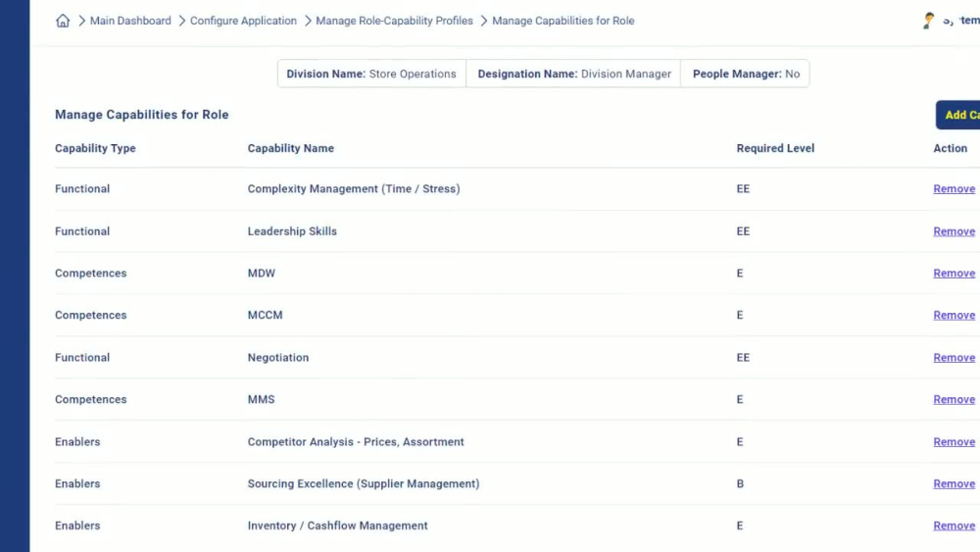Remove Inventory / Cashflow Management capability
The image size is (980, 552).
click(x=954, y=527)
